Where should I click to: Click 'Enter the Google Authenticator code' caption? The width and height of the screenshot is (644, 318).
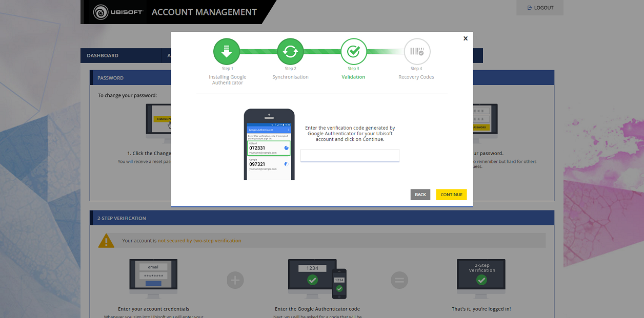[x=317, y=309]
